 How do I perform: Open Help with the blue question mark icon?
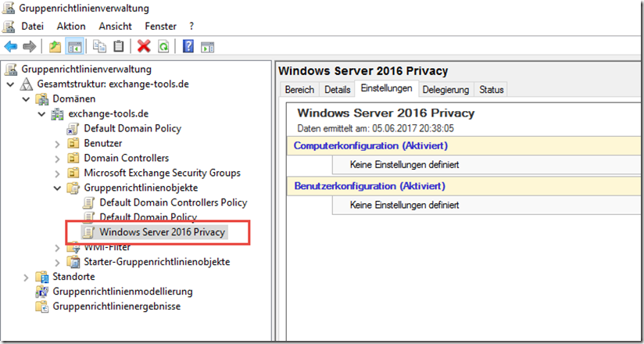pyautogui.click(x=188, y=47)
